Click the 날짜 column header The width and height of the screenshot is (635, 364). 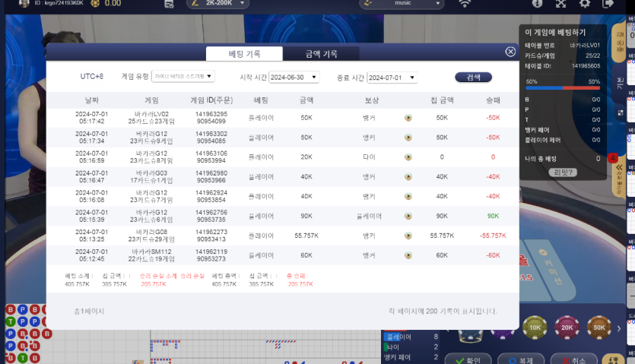point(92,100)
